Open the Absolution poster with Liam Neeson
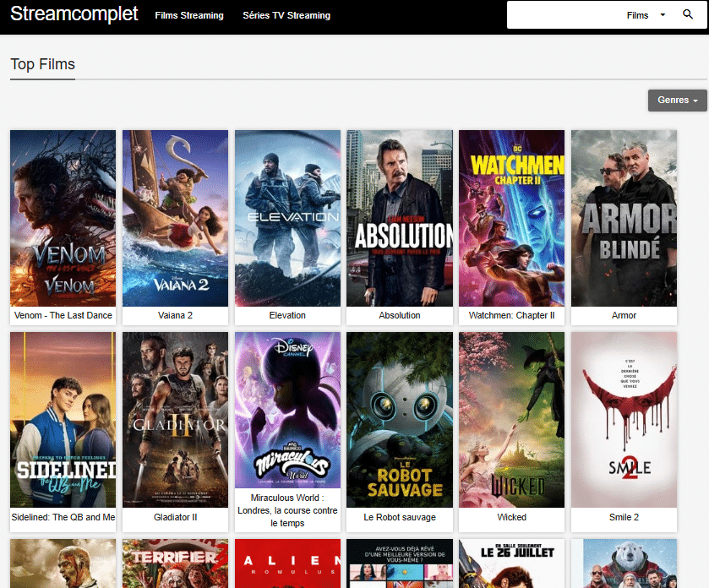Screen dimensions: 709x588 (x=400, y=218)
